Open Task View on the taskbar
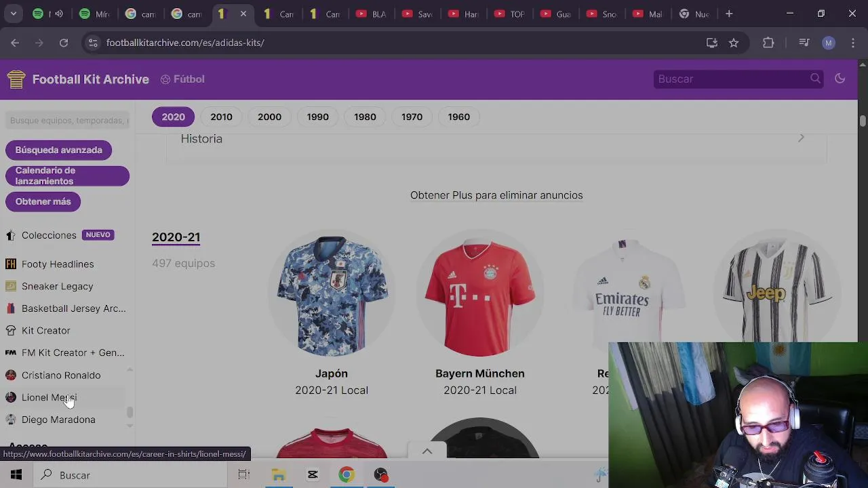The height and width of the screenshot is (488, 868). click(x=243, y=475)
